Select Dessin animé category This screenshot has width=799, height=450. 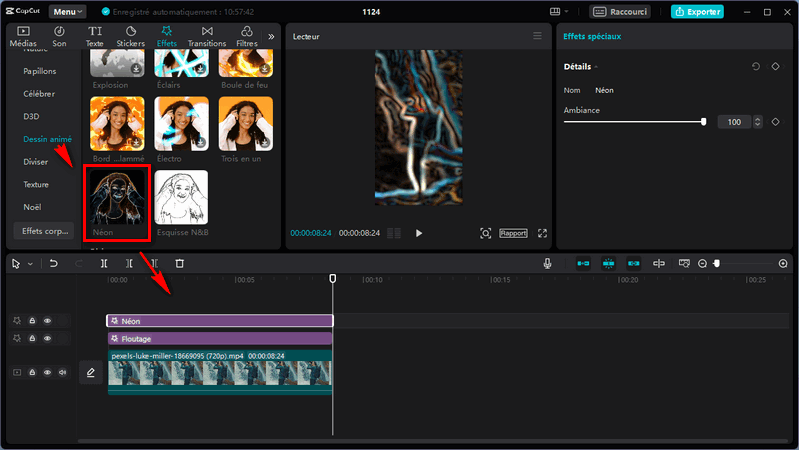(x=47, y=139)
